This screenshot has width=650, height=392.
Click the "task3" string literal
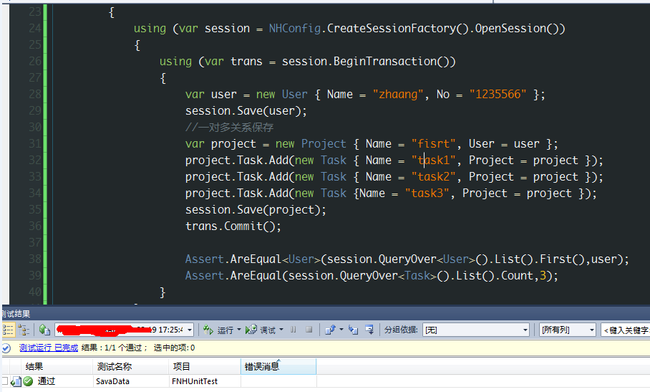click(427, 194)
